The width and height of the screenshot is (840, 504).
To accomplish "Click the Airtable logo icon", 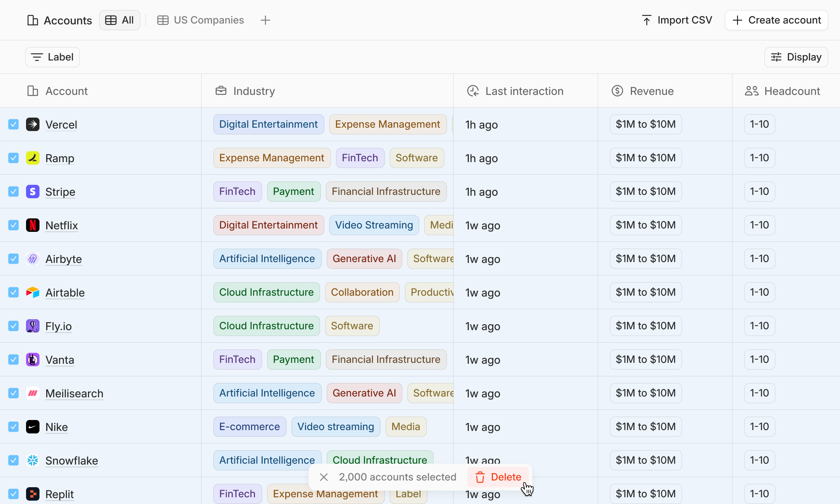I will [33, 292].
